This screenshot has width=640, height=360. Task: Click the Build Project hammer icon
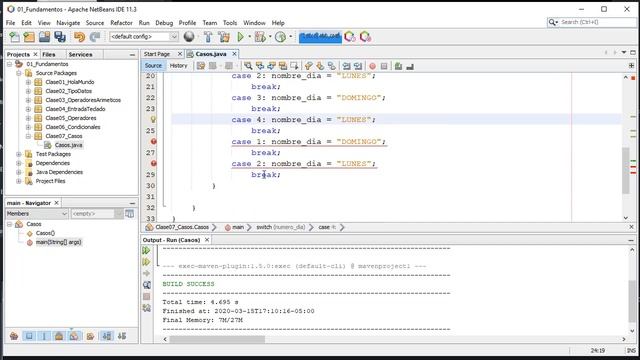pyautogui.click(x=208, y=37)
